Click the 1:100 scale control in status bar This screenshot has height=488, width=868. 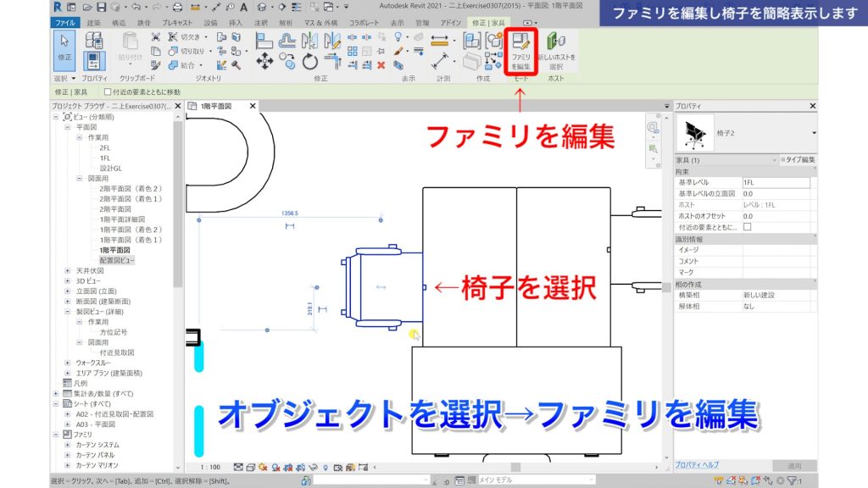[209, 465]
